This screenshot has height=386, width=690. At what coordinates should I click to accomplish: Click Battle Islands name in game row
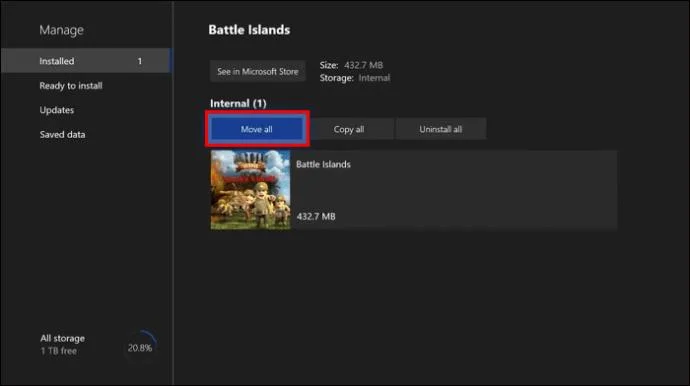[323, 164]
